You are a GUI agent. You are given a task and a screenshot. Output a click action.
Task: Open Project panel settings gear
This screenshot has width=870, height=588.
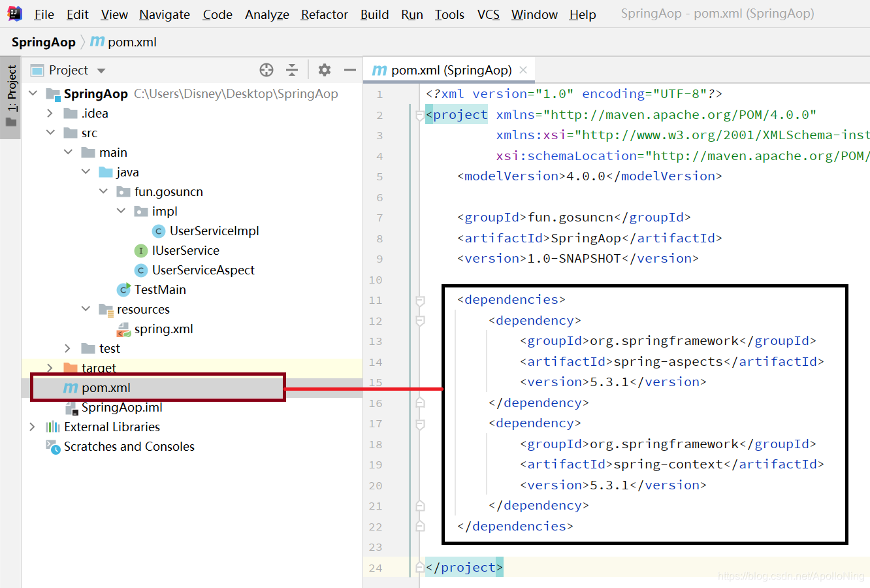click(x=325, y=70)
